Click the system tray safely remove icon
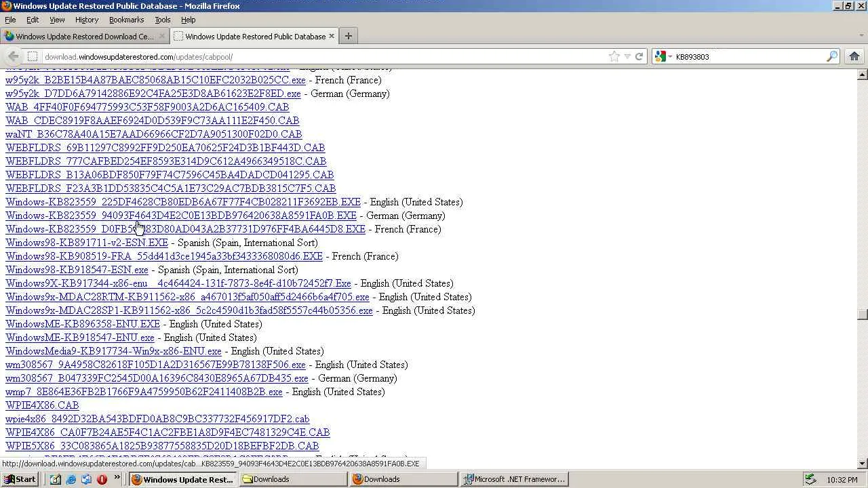The height and width of the screenshot is (488, 868). (x=810, y=479)
